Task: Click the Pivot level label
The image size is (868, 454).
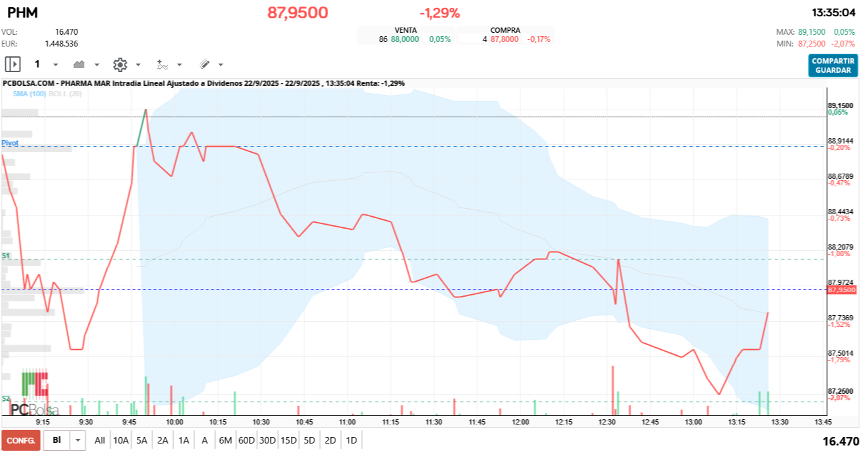Action: (10, 142)
